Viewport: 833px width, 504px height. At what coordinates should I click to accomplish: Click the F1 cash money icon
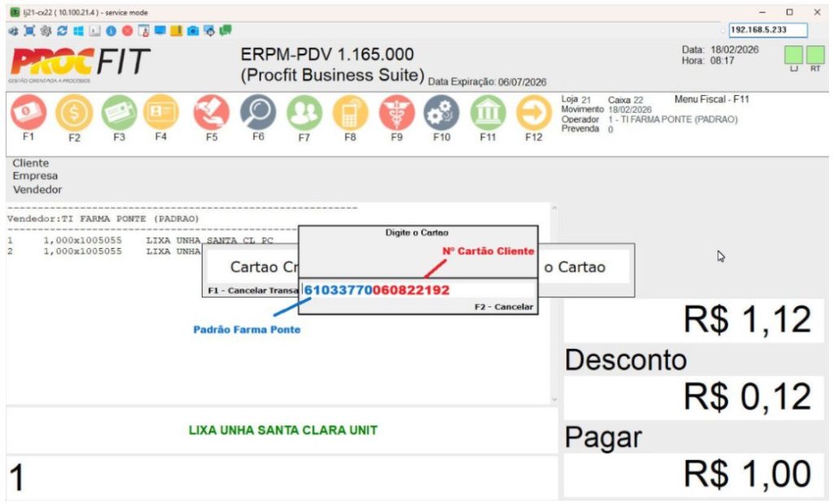(28, 113)
